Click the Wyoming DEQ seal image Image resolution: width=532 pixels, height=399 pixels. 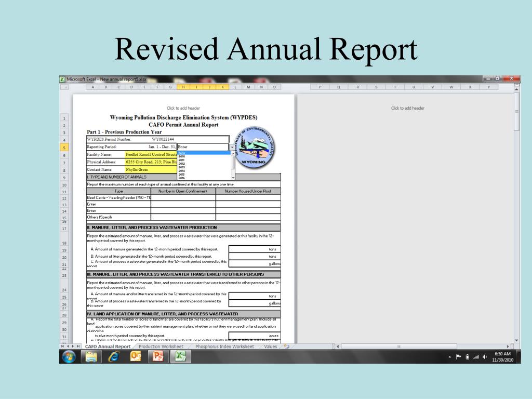(255, 147)
